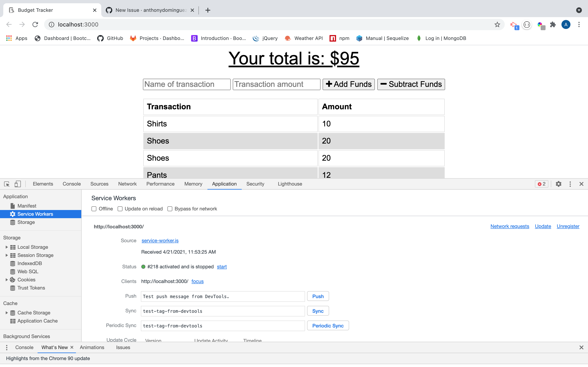This screenshot has width=588, height=367.
Task: Enable the Offline checkbox
Action: click(x=94, y=209)
